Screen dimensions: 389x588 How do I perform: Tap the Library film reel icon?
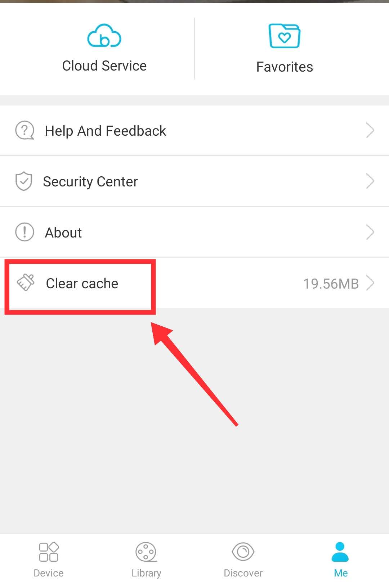pos(146,552)
